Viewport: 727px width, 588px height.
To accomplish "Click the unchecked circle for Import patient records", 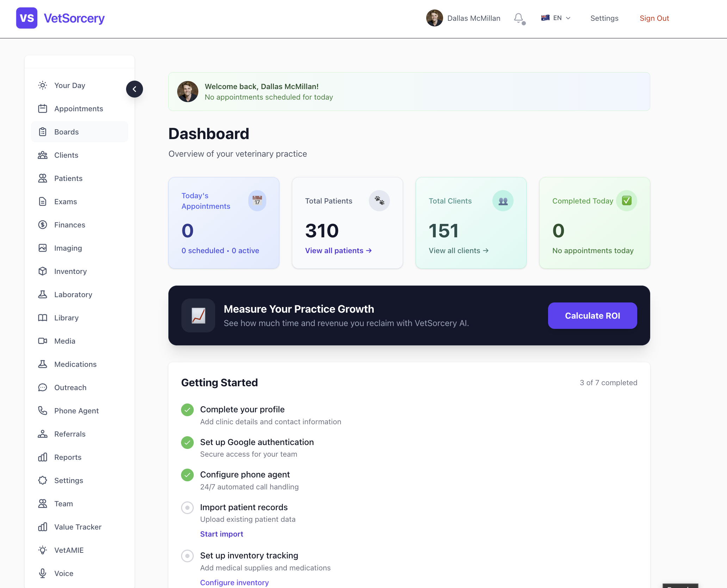I will pos(187,507).
